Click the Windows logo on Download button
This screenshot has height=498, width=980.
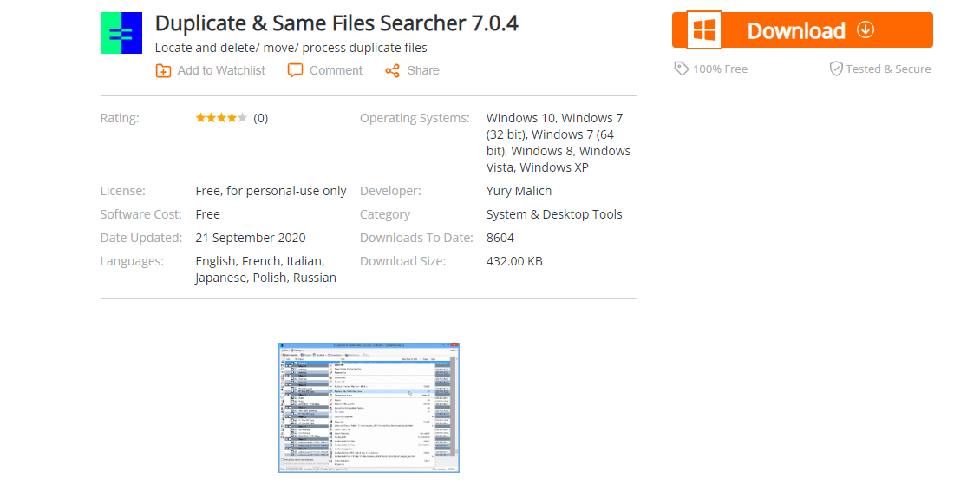tap(704, 30)
